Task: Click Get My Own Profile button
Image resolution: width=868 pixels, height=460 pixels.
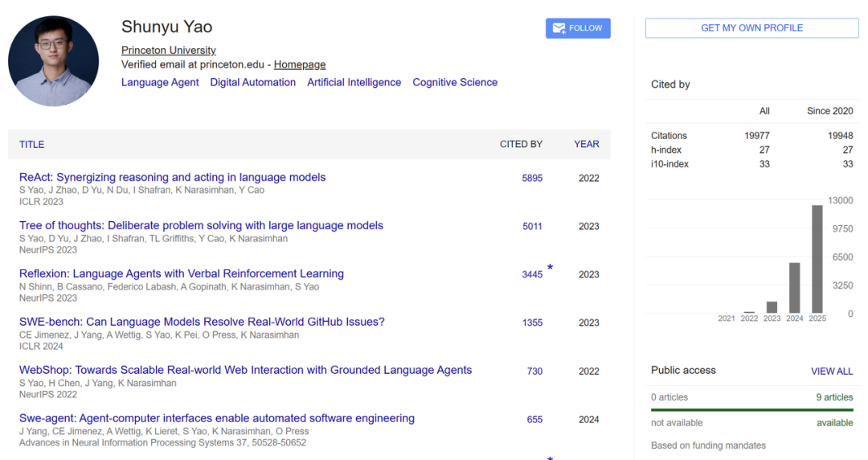Action: click(x=751, y=28)
